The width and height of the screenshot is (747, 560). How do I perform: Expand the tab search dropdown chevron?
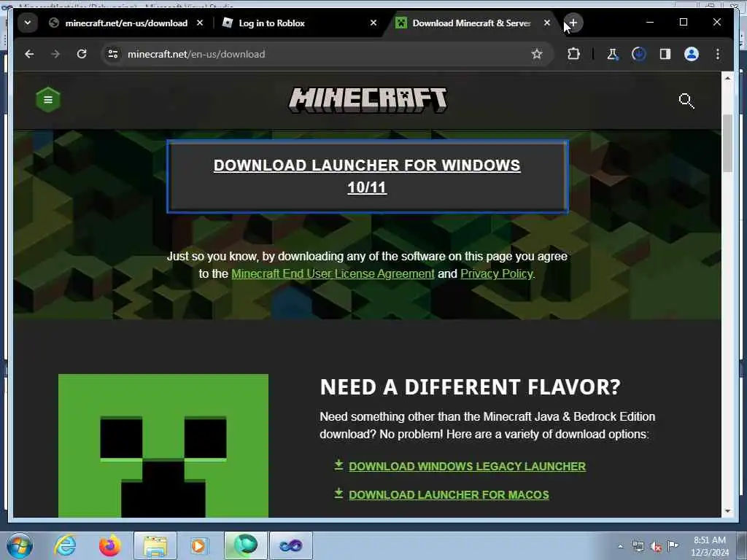pos(28,23)
